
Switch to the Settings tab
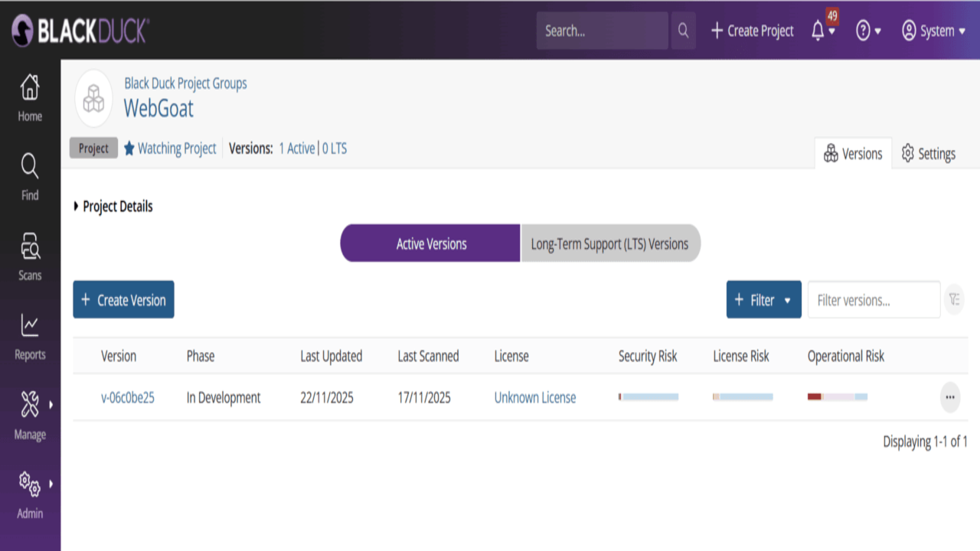928,154
